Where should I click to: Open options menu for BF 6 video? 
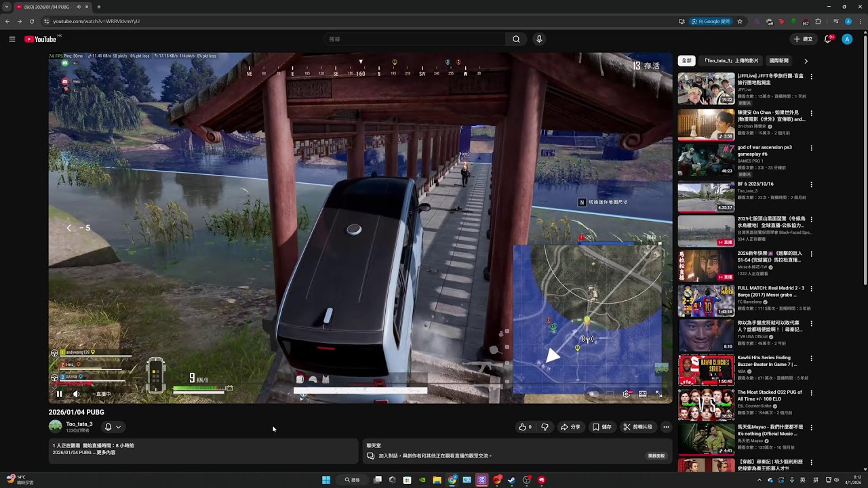[x=811, y=184]
